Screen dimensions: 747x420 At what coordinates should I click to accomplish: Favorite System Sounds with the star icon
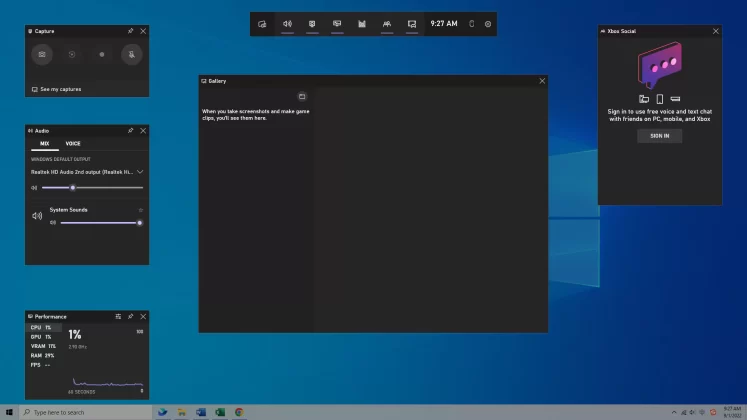(x=141, y=210)
